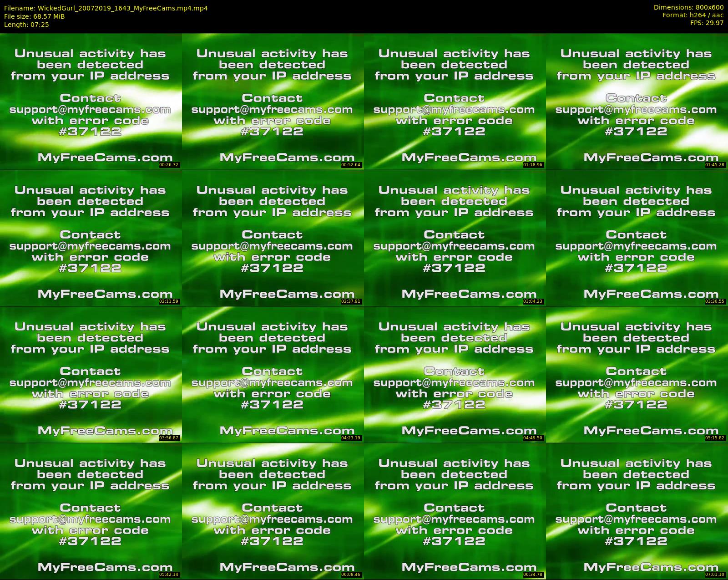
Task: Click the "File size: 68.57 MiB" line
Action: click(35, 16)
